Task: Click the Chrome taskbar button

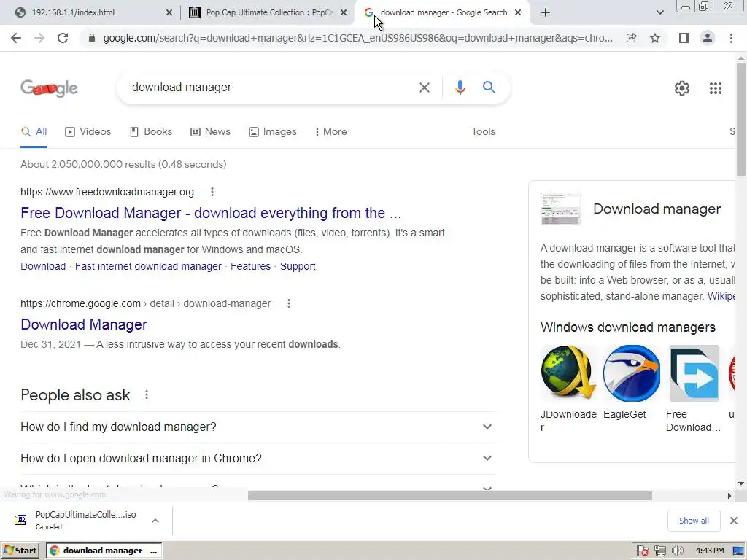Action: pyautogui.click(x=104, y=551)
